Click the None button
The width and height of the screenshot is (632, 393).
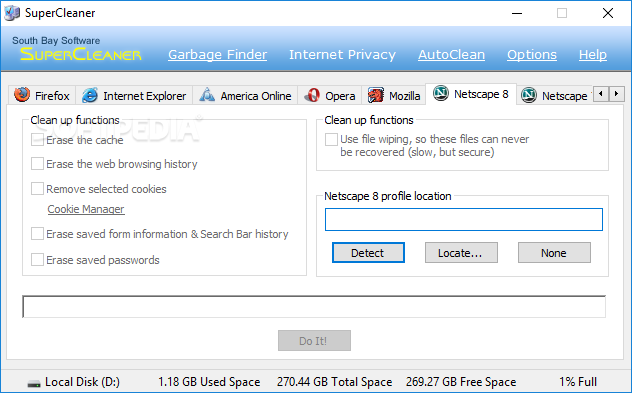(554, 253)
